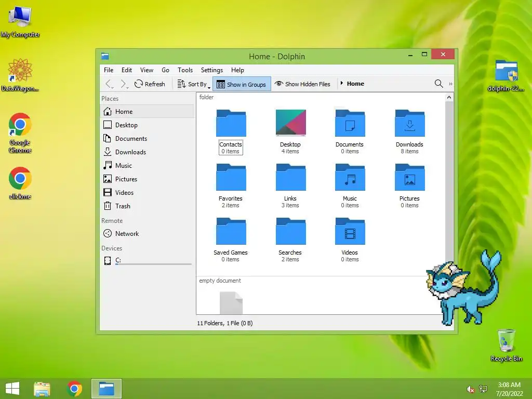532x399 pixels.
Task: Click the scroll up arrow in file view
Action: (x=449, y=97)
